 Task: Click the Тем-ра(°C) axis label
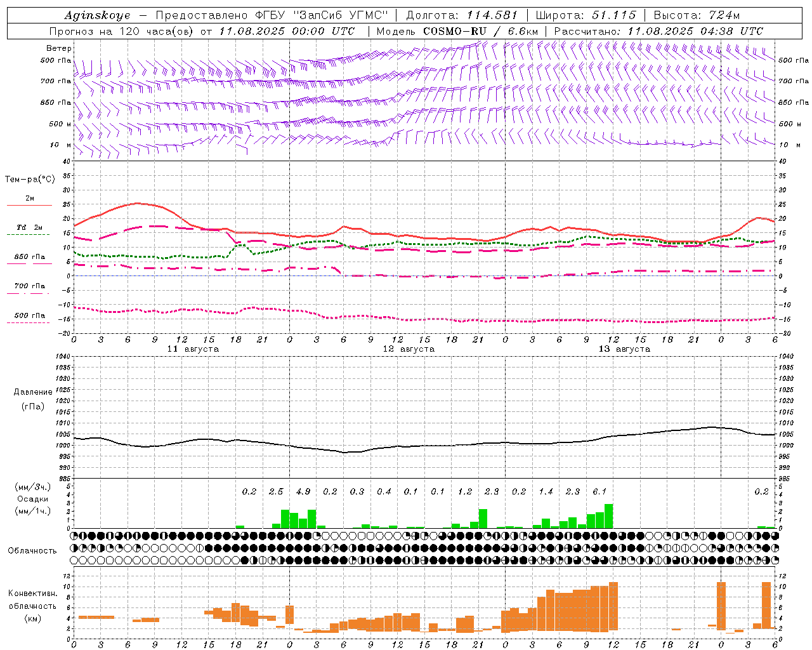30,180
